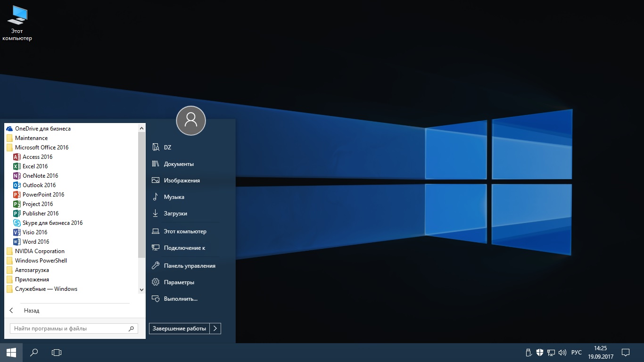This screenshot has height=362, width=644.
Task: Expand shutdown options arrow
Action: tap(215, 329)
